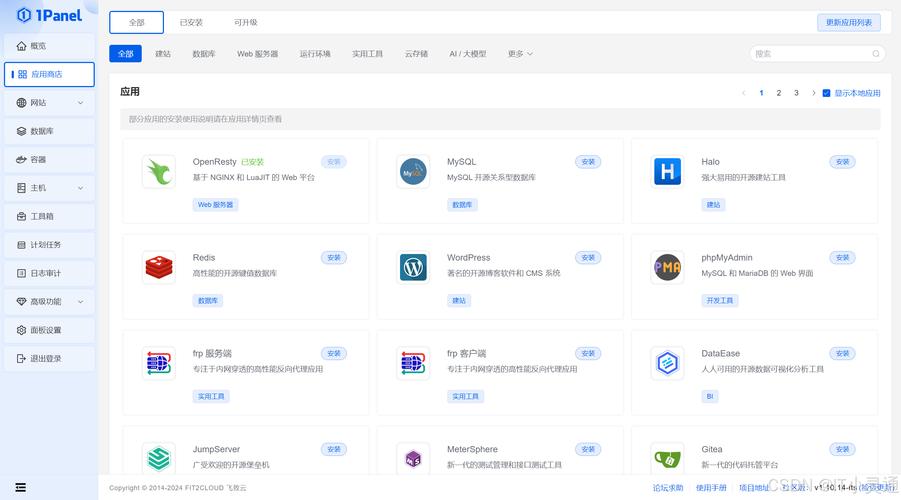Click the 计划任务 calendar icon
Image resolution: width=901 pixels, height=500 pixels.
pyautogui.click(x=21, y=245)
